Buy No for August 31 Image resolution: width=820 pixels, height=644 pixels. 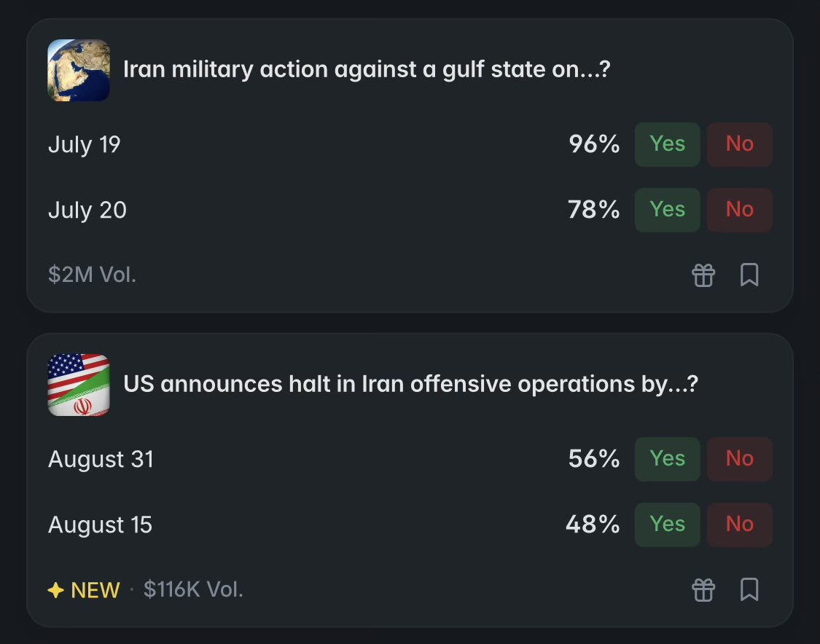(x=740, y=459)
